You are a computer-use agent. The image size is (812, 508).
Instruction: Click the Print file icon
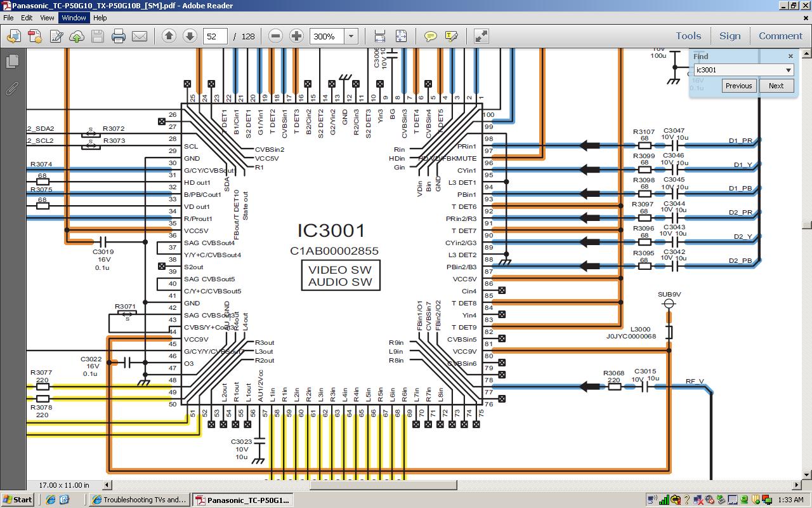119,36
